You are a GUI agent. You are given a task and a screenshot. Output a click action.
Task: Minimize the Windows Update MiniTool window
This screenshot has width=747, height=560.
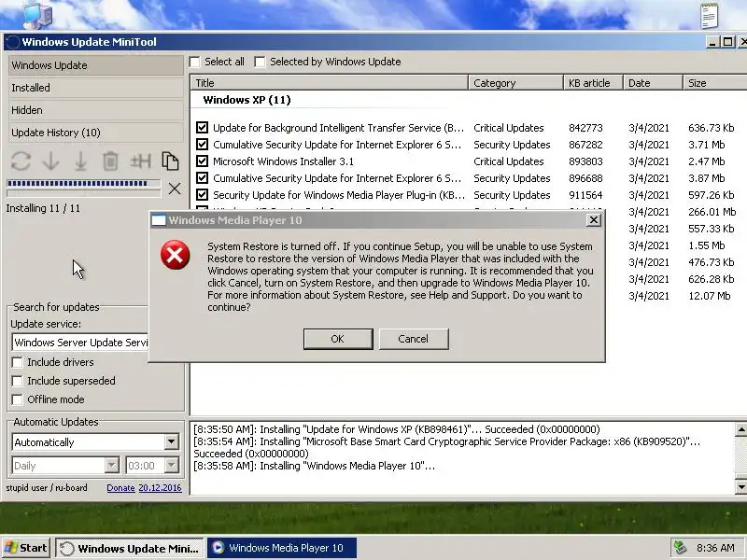tap(712, 42)
